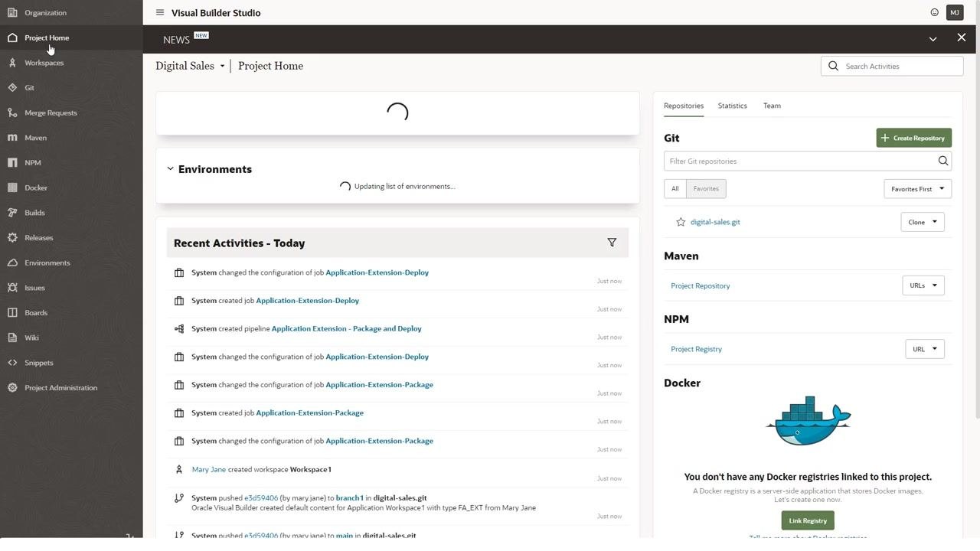Screen dimensions: 980x551
Task: Switch to the Team tab
Action: click(772, 106)
